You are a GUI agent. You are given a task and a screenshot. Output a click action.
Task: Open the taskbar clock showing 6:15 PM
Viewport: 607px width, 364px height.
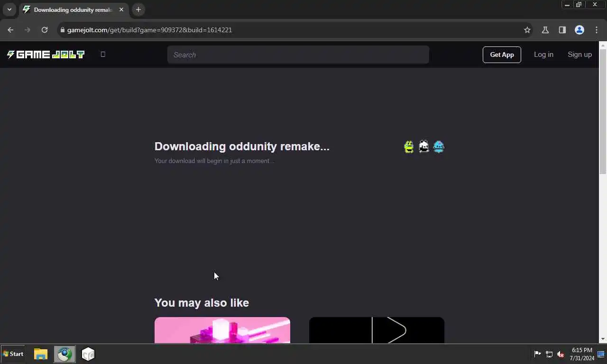tap(582, 354)
